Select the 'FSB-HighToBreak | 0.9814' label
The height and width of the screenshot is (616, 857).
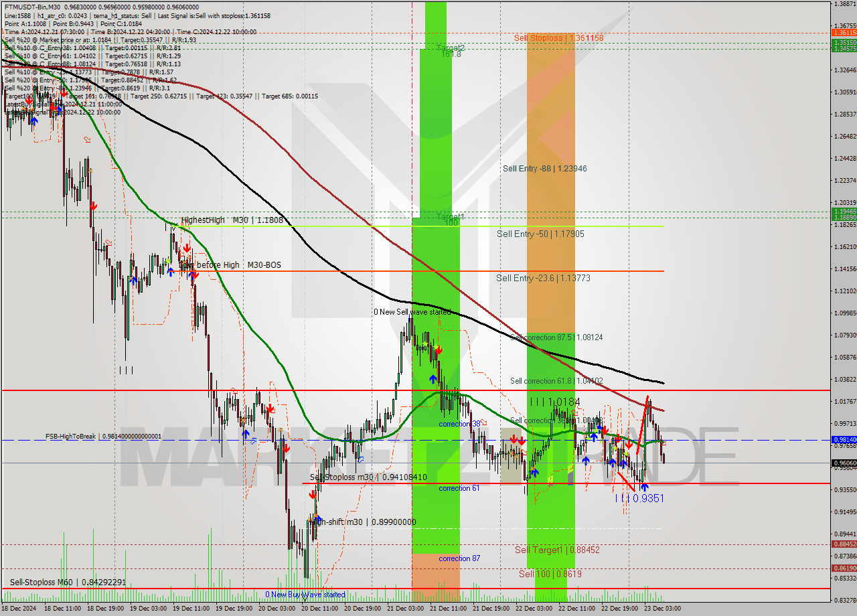[x=103, y=437]
